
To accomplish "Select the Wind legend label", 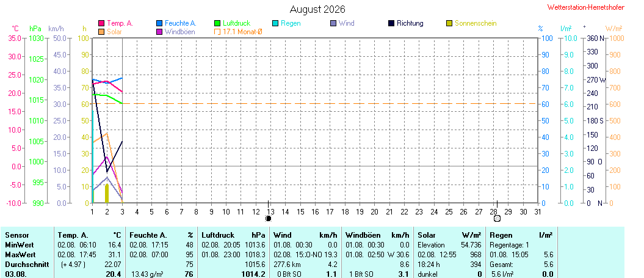I will [x=347, y=23].
